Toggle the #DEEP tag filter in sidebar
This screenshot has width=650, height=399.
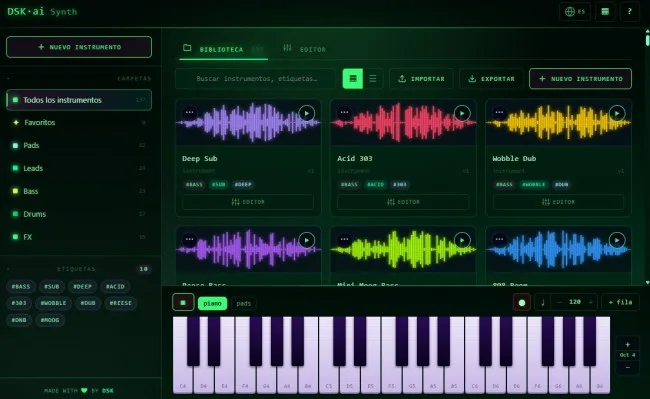pyautogui.click(x=82, y=286)
